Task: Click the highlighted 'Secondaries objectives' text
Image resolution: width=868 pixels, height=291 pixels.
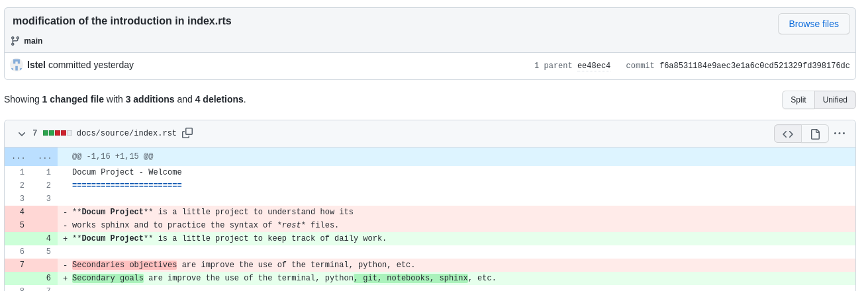Action: pyautogui.click(x=124, y=265)
